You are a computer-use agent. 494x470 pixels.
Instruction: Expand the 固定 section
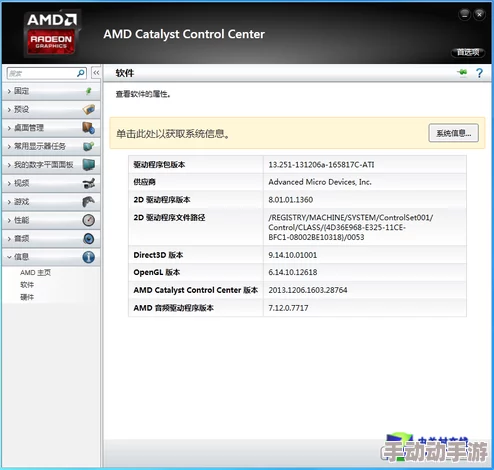click(x=51, y=91)
